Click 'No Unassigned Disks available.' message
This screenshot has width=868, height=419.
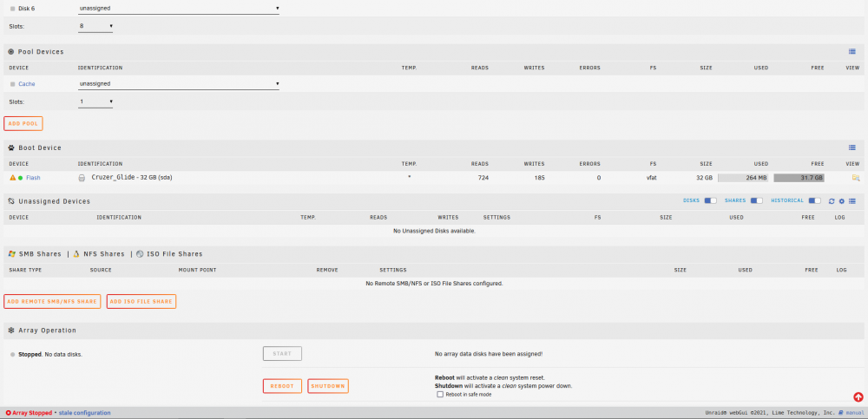click(x=435, y=231)
